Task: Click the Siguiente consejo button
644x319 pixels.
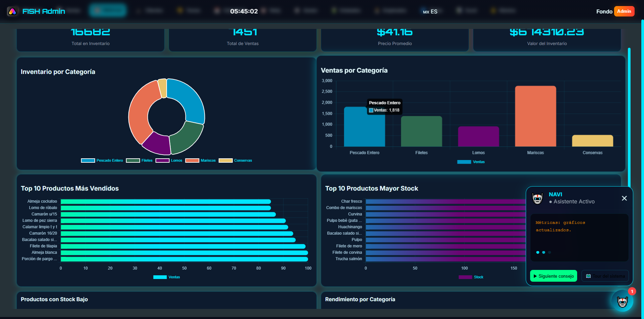Action: 553,276
